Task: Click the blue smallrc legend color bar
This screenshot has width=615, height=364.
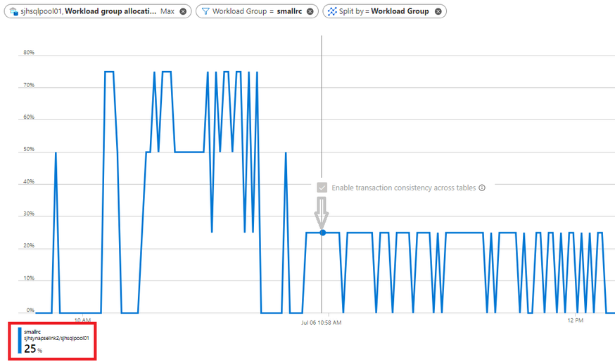Action: (x=20, y=341)
